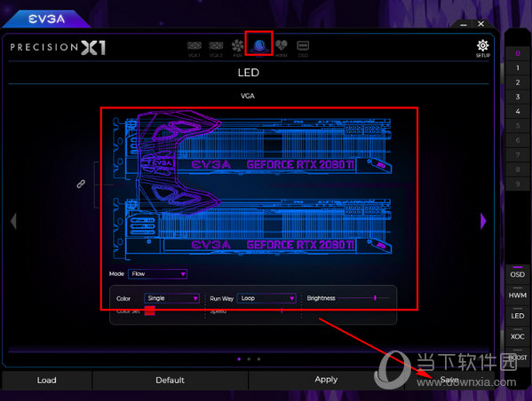
Task: Click the link sync chain icon
Action: point(81,184)
